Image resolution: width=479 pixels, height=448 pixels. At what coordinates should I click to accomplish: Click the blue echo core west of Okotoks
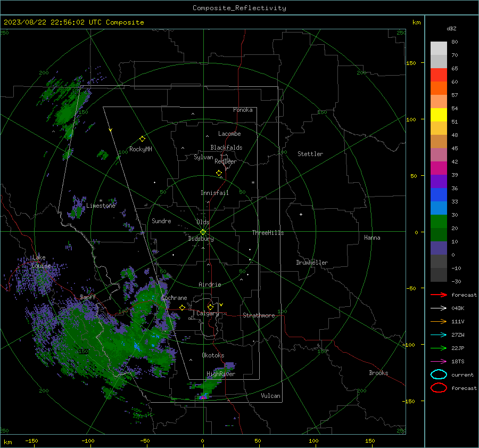[137, 346]
